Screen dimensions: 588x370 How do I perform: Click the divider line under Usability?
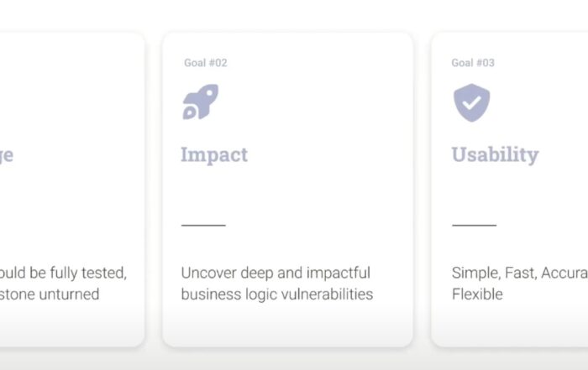[x=475, y=225]
